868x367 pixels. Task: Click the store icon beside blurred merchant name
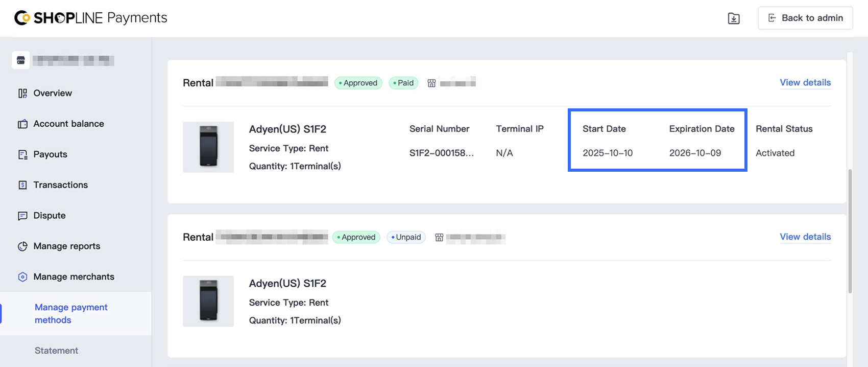pos(21,60)
